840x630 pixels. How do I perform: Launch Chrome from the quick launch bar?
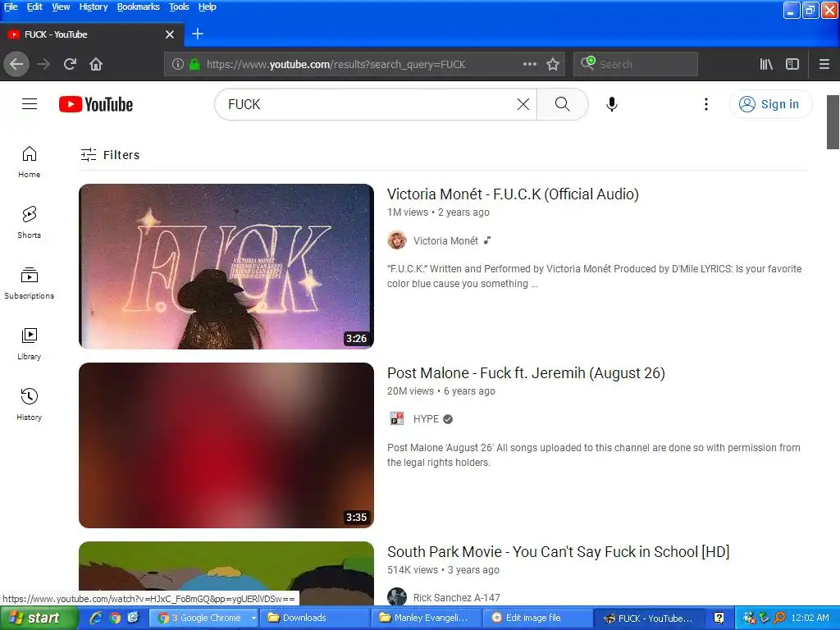[115, 618]
